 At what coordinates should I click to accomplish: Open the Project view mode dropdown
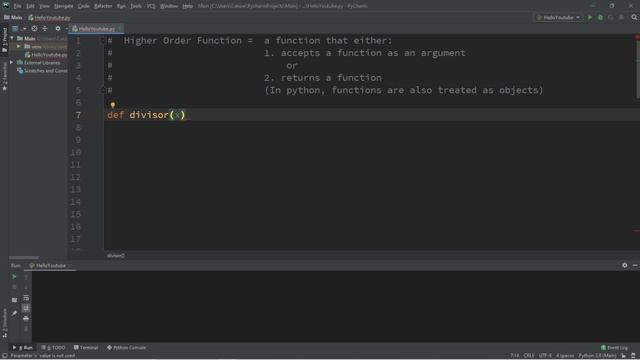click(19, 29)
